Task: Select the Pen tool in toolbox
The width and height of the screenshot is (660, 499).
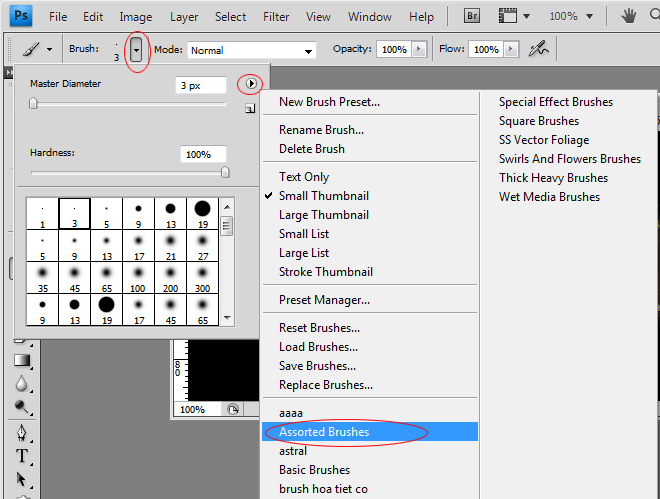Action: [21, 433]
